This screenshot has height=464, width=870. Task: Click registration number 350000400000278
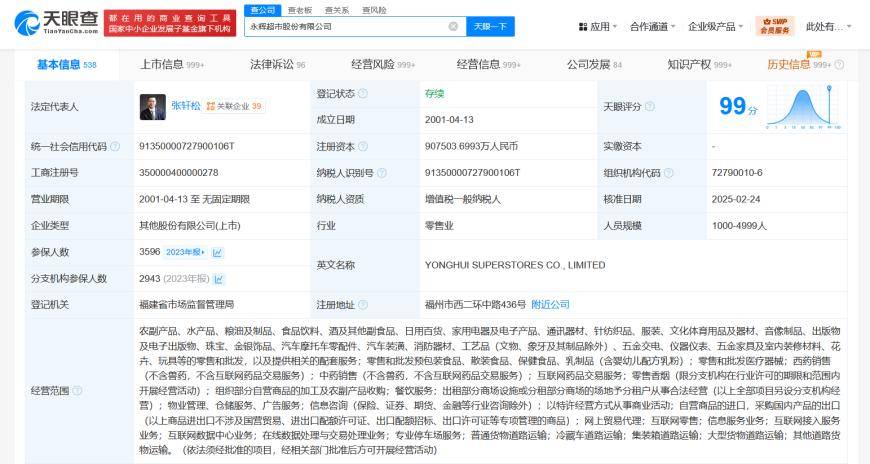point(179,173)
